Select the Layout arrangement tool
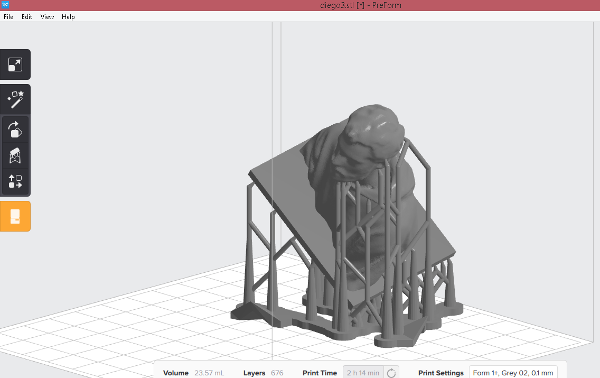This screenshot has height=378, width=600. point(15,182)
